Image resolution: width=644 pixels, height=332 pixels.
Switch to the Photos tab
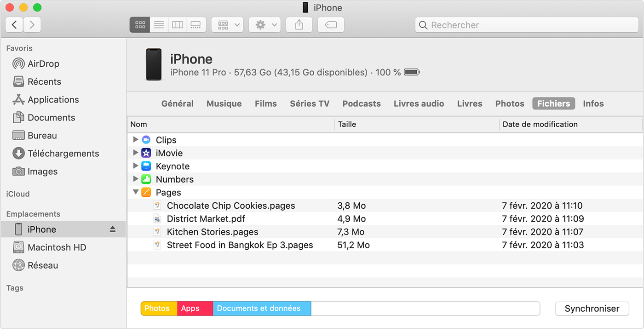pyautogui.click(x=510, y=103)
